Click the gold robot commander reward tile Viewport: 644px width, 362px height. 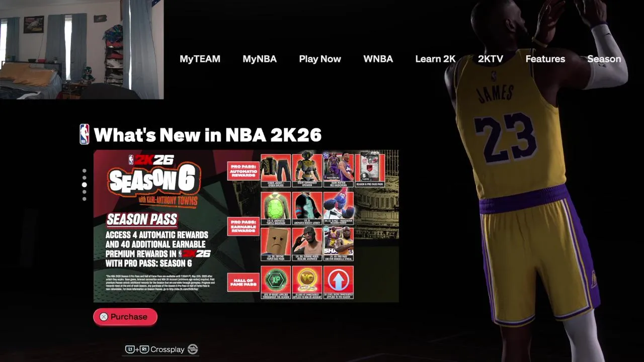[307, 171]
